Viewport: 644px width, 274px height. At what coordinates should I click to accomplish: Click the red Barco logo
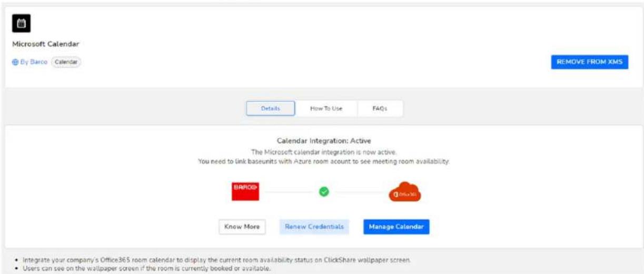[x=245, y=191]
